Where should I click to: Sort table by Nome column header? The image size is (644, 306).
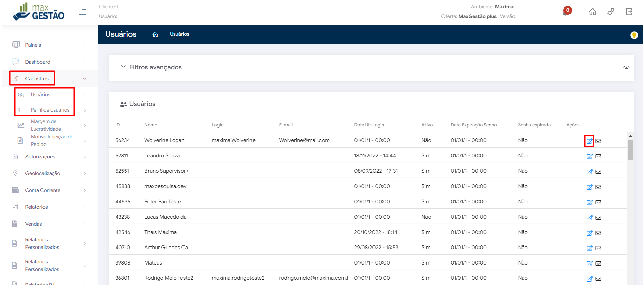151,125
